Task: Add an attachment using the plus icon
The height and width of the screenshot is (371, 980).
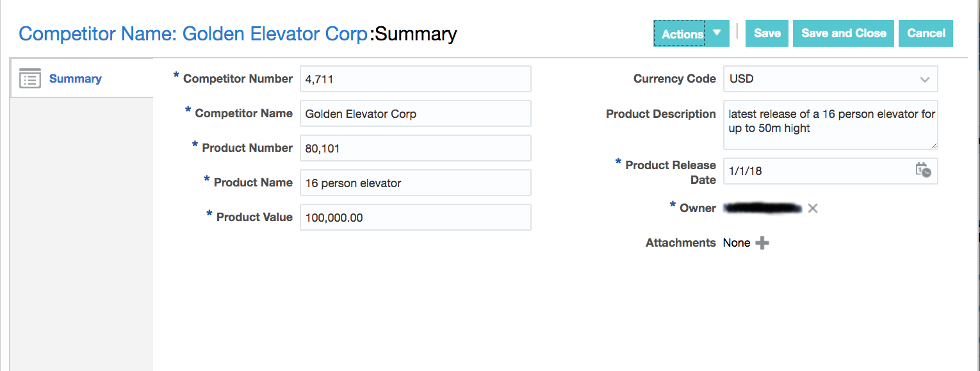Action: pyautogui.click(x=762, y=243)
